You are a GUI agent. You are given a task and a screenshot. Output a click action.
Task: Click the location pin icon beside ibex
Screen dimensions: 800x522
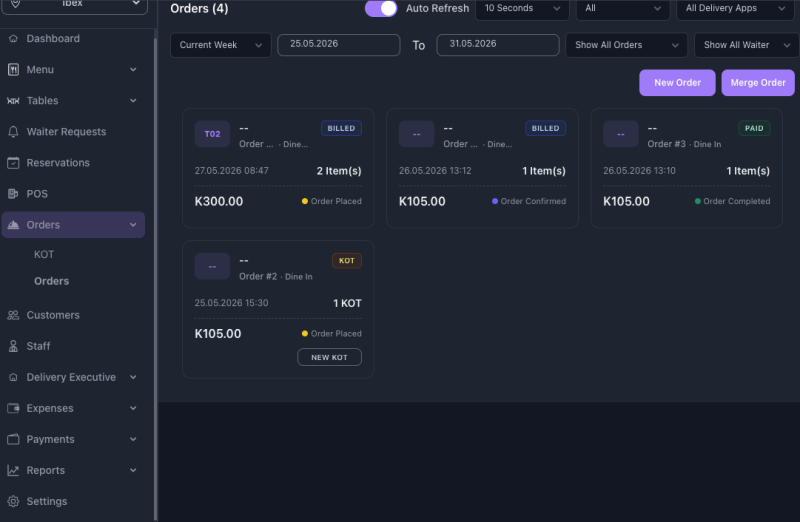[x=16, y=3]
